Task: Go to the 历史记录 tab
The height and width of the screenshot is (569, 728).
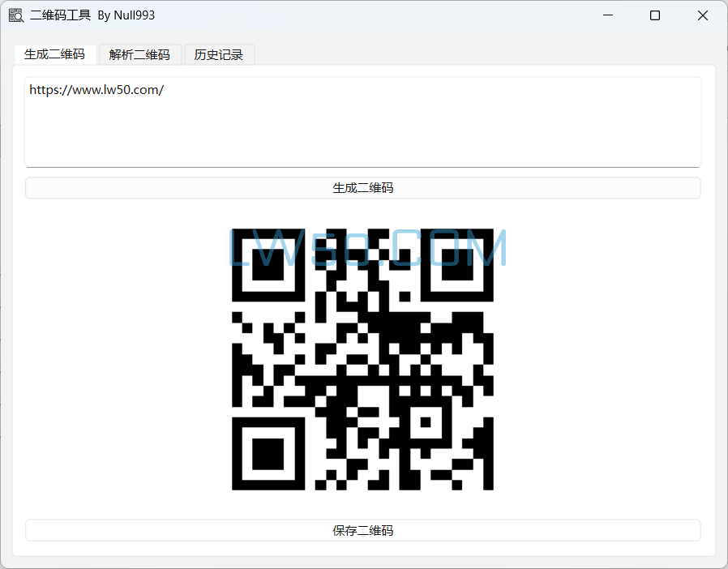Action: click(x=219, y=54)
